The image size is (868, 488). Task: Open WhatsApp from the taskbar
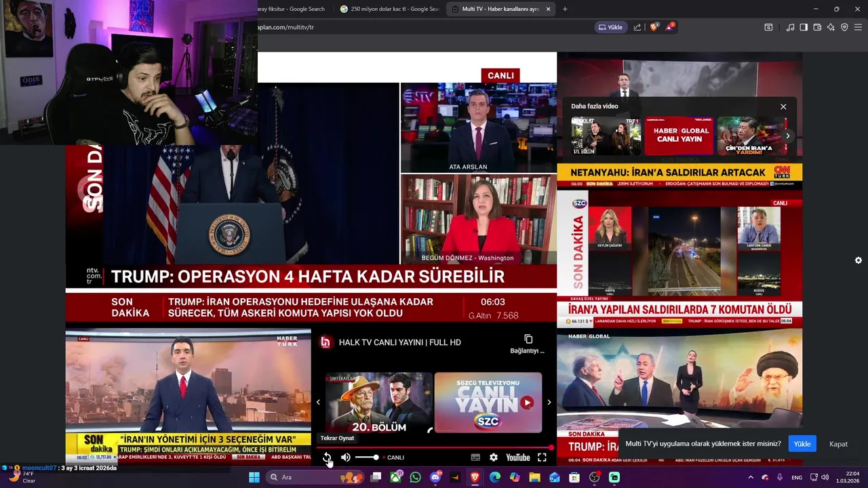tap(415, 477)
